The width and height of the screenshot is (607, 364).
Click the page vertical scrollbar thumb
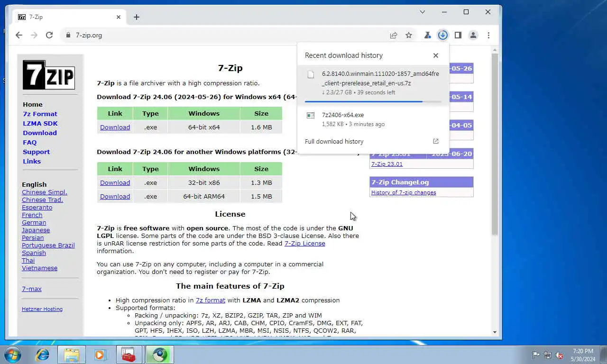(495, 145)
